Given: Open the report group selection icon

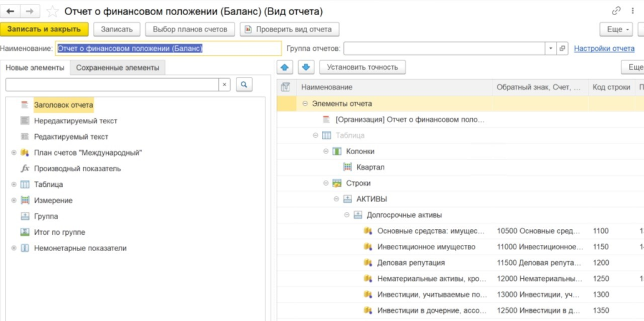Looking at the screenshot, I should point(562,48).
